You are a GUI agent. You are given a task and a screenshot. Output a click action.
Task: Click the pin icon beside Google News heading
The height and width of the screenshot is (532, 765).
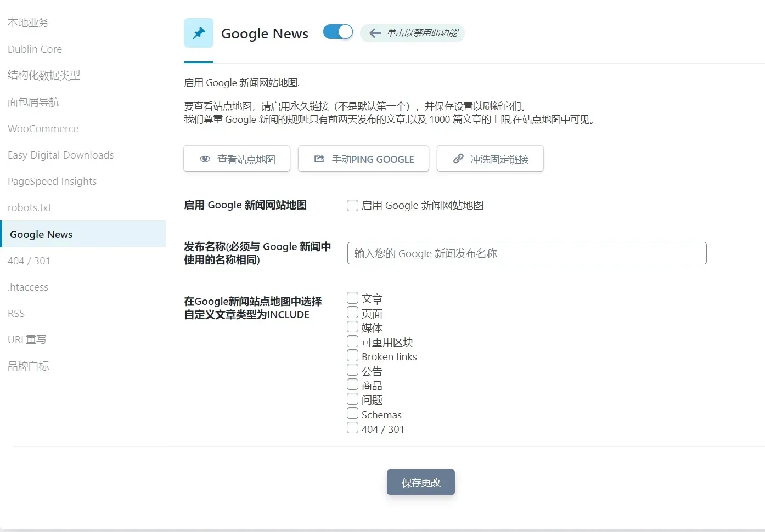coord(199,33)
